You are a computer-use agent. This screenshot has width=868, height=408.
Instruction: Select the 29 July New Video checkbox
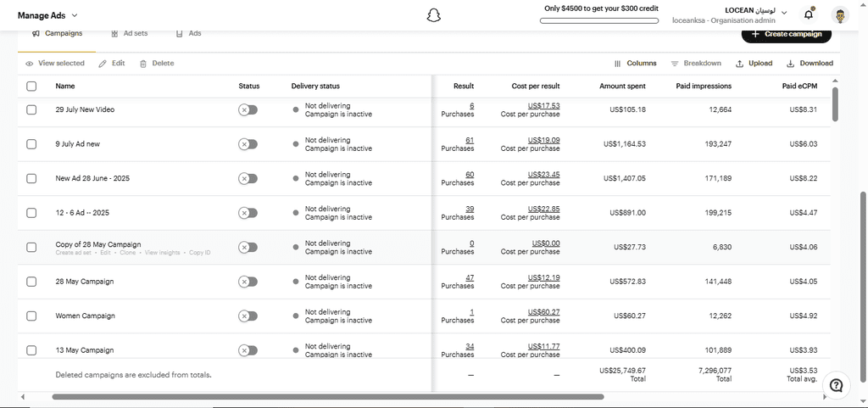(31, 109)
